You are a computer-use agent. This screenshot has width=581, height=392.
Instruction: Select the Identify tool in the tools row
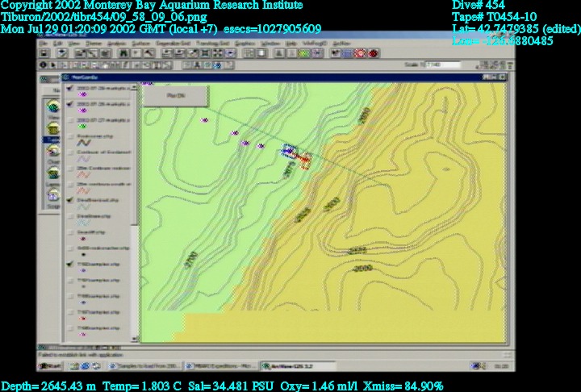43,65
